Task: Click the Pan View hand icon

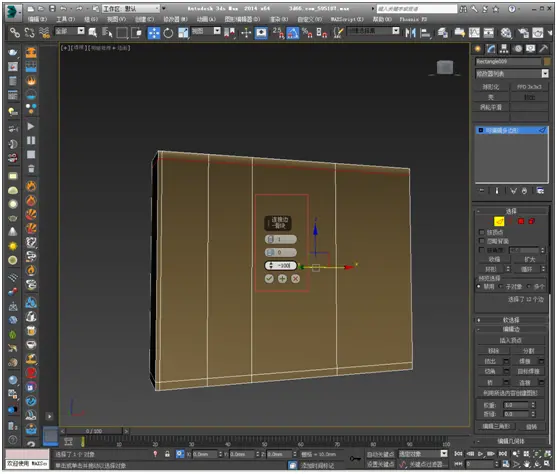Action: tap(527, 464)
